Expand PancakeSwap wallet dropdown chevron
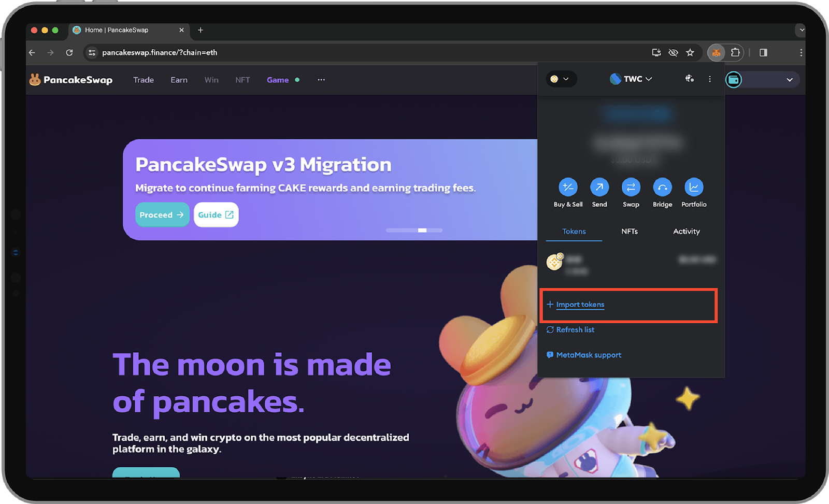829x504 pixels. click(x=790, y=80)
